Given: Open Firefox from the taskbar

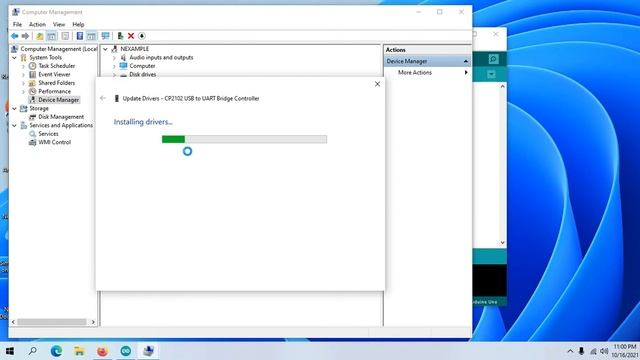Looking at the screenshot, I should click(x=102, y=351).
